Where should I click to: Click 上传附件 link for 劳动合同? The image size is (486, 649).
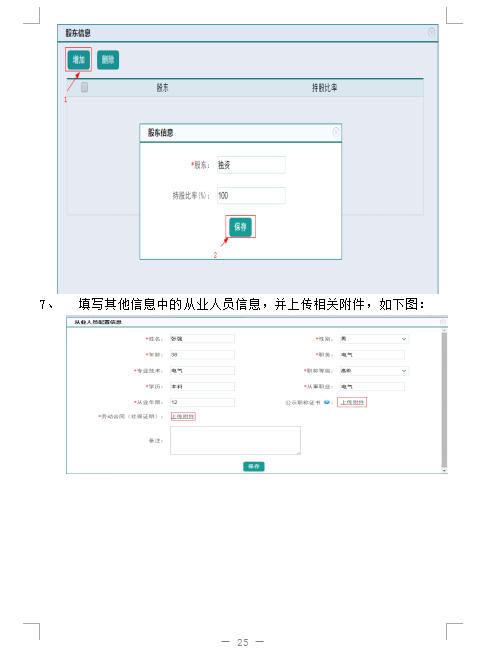pyautogui.click(x=183, y=416)
